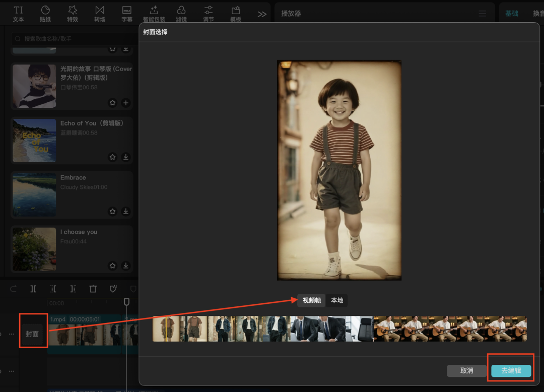The width and height of the screenshot is (544, 392).
Task: Open the 贴纸 stickers panel
Action: coord(45,14)
